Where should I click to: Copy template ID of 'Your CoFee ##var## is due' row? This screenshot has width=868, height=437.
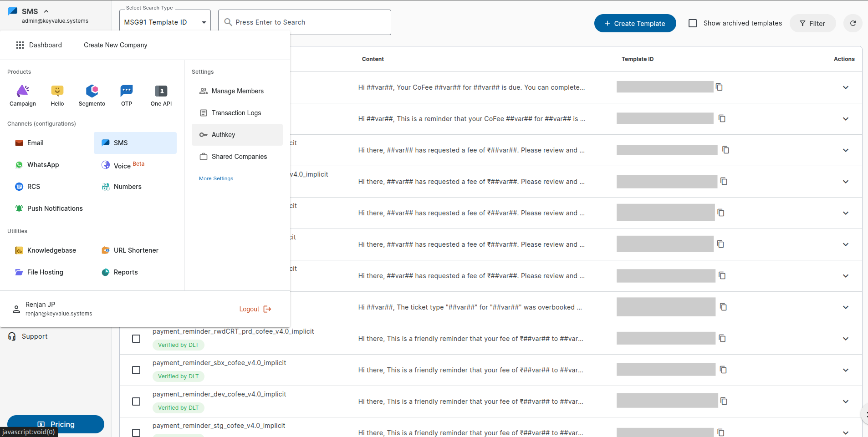[719, 87]
